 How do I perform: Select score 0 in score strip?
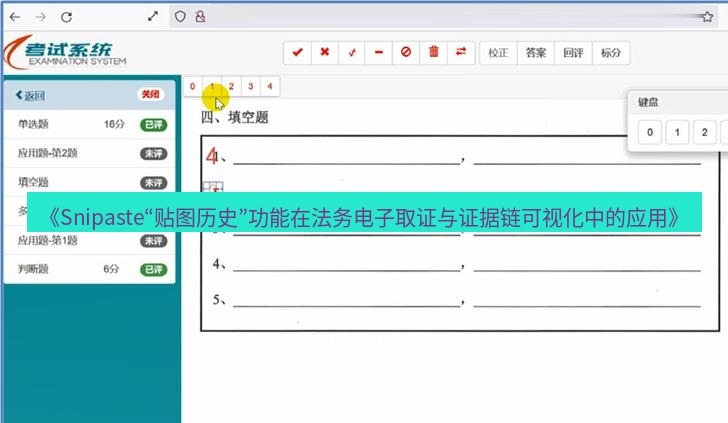click(x=193, y=86)
